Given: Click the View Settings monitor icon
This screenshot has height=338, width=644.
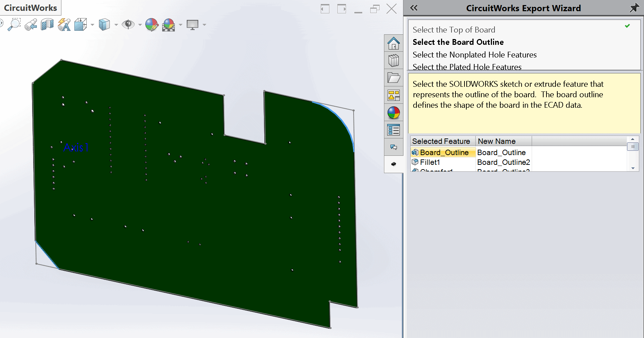Looking at the screenshot, I should pyautogui.click(x=193, y=25).
